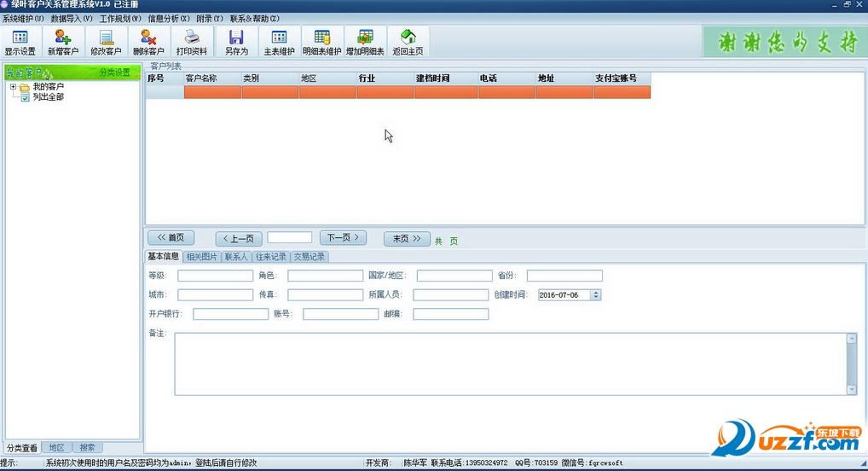
Task: Click the 上一页 previous page button
Action: 239,239
